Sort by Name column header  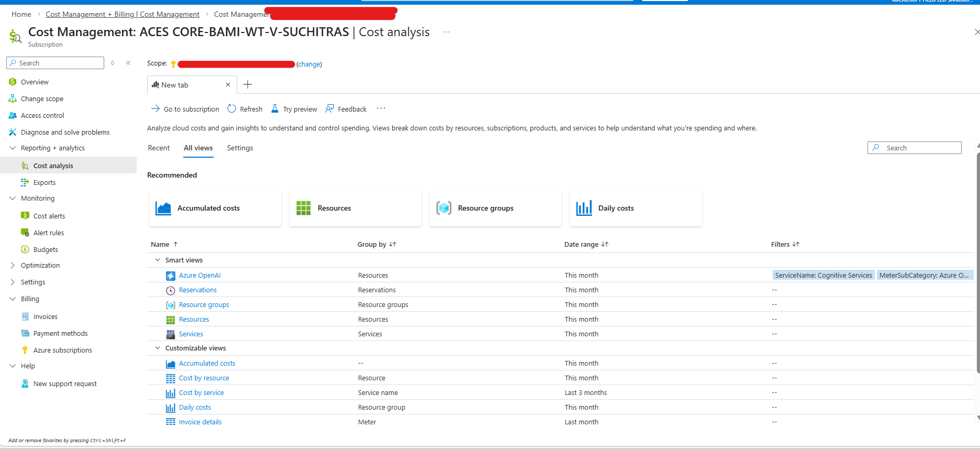(x=164, y=244)
